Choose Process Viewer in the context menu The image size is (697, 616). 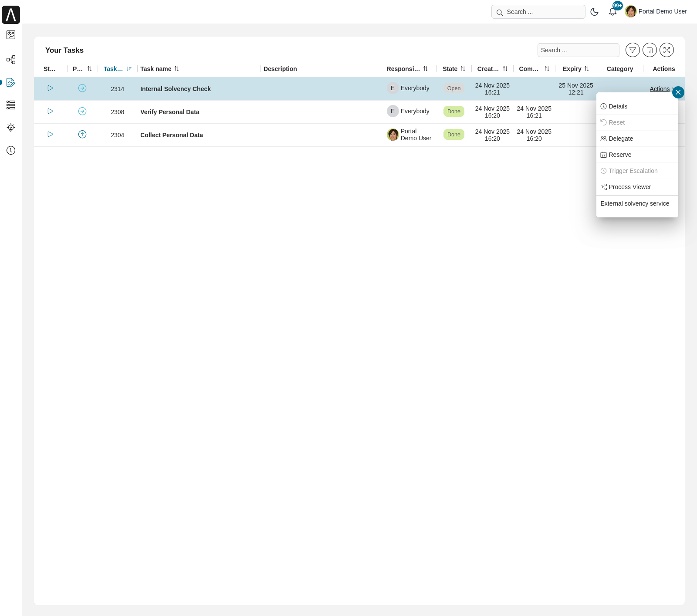click(x=629, y=187)
